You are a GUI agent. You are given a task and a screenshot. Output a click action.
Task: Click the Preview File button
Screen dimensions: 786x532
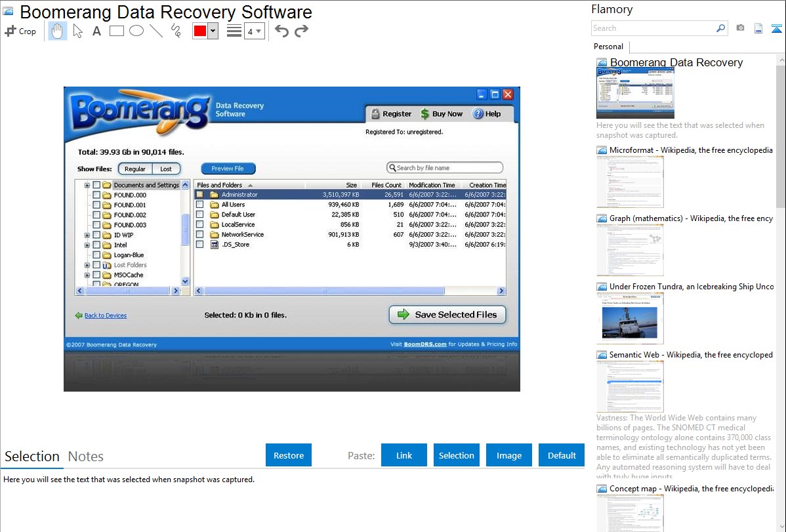[x=228, y=169]
